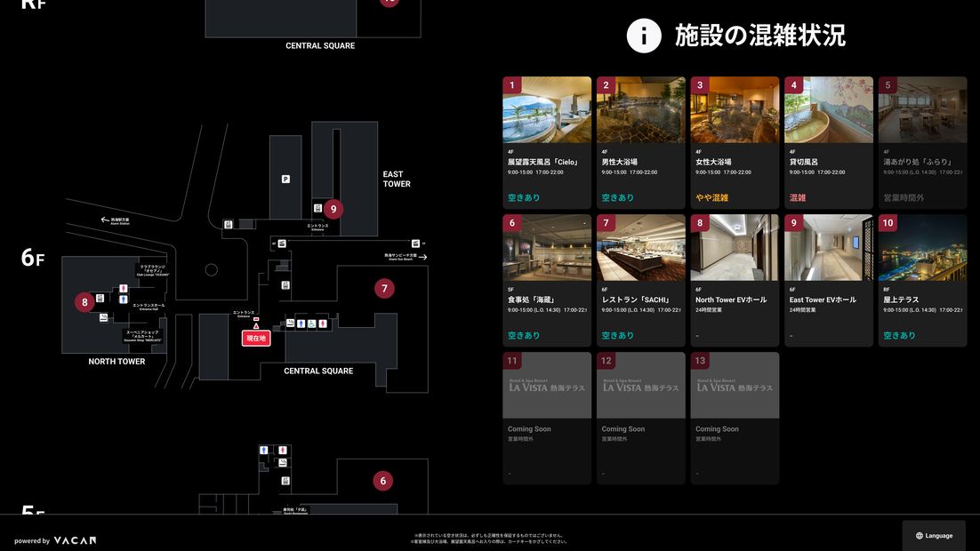Open the 食事処「海蔵」card thumbnail
This screenshot has width=980, height=551.
point(547,247)
